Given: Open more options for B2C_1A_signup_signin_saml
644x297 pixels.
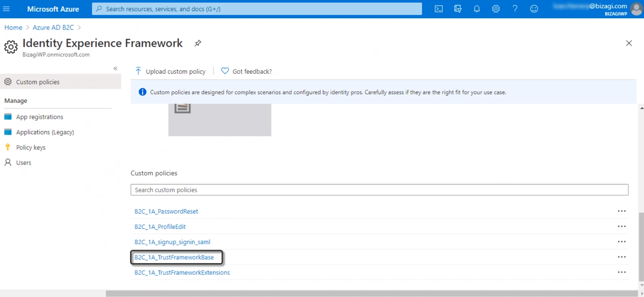Looking at the screenshot, I should pos(622,241).
